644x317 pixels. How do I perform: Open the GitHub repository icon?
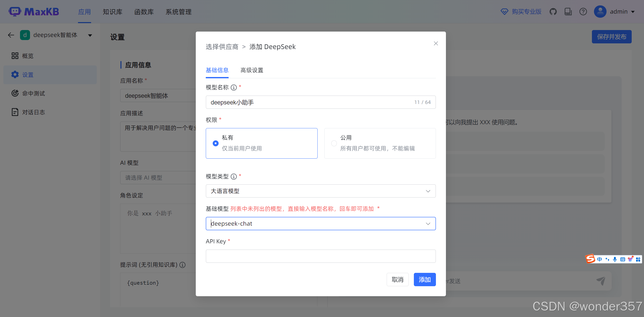click(553, 11)
